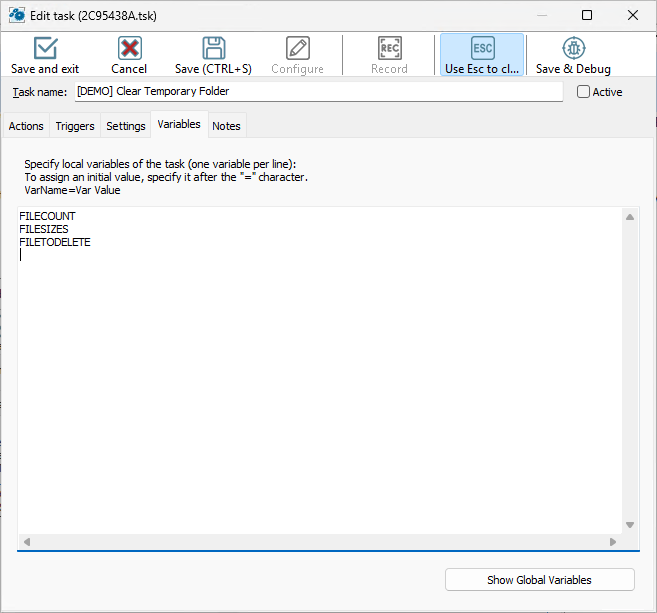The height and width of the screenshot is (613, 657).
Task: Click the horizontal scrollbar left arrow
Action: pos(27,542)
